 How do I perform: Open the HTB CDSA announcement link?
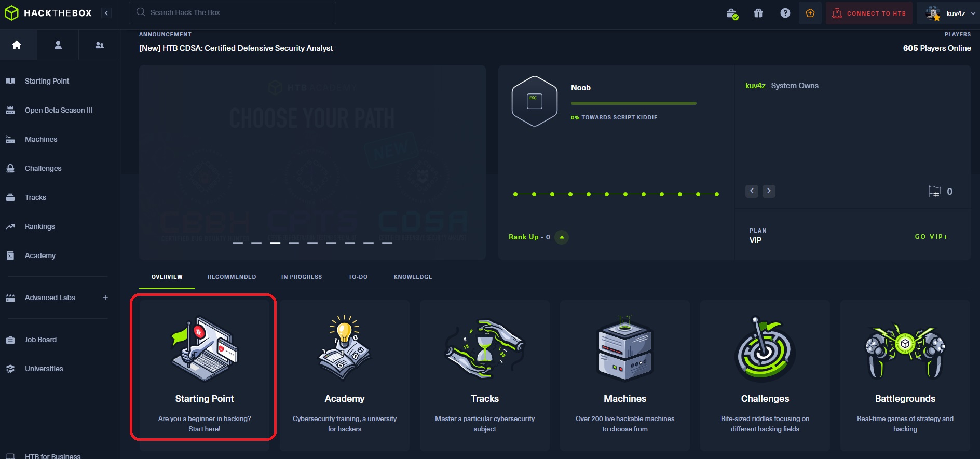click(236, 48)
